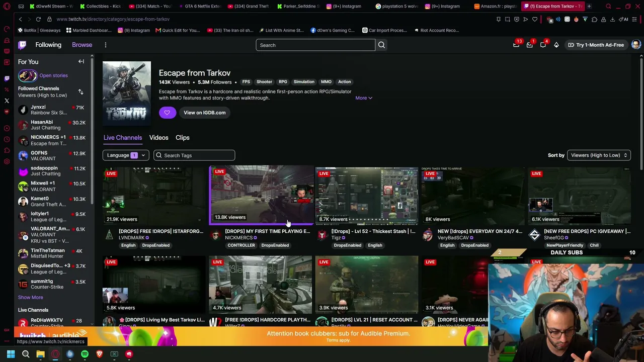Open Windows taskbar search
Image resolution: width=644 pixels, height=362 pixels.
tap(26, 354)
